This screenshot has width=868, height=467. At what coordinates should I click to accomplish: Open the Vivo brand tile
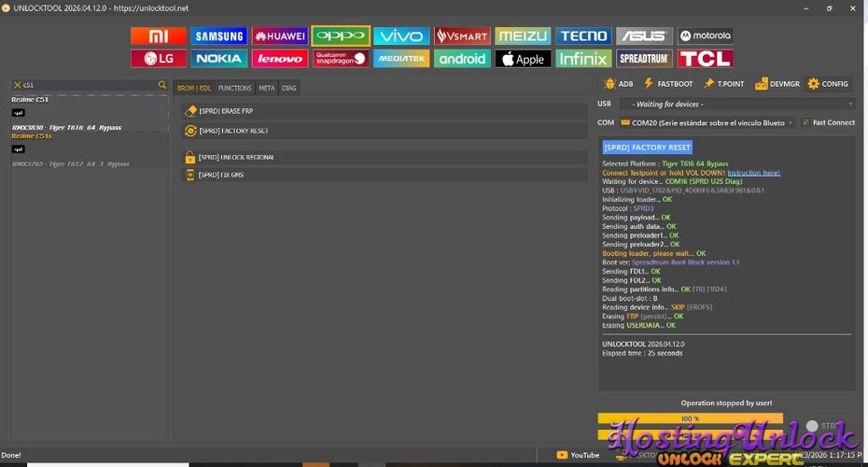point(401,36)
